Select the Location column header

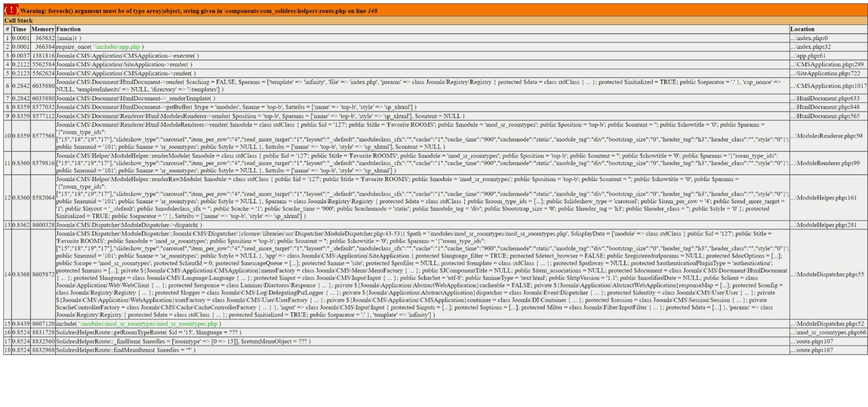point(802,29)
